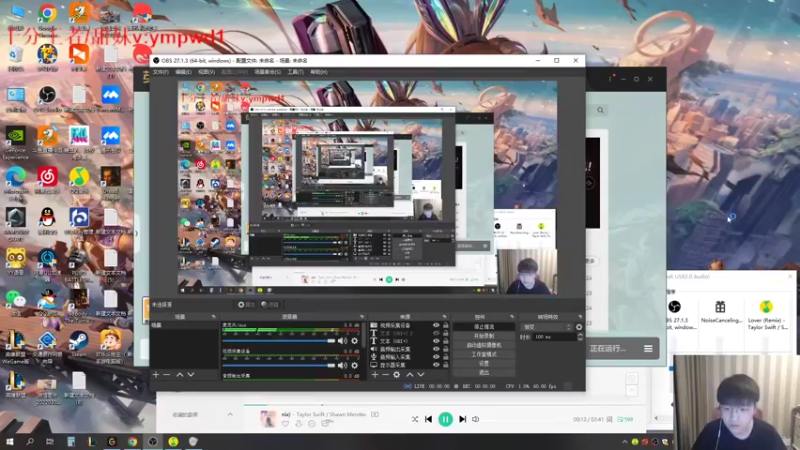
Task: Click Studio Mode button in controls
Action: (484, 354)
